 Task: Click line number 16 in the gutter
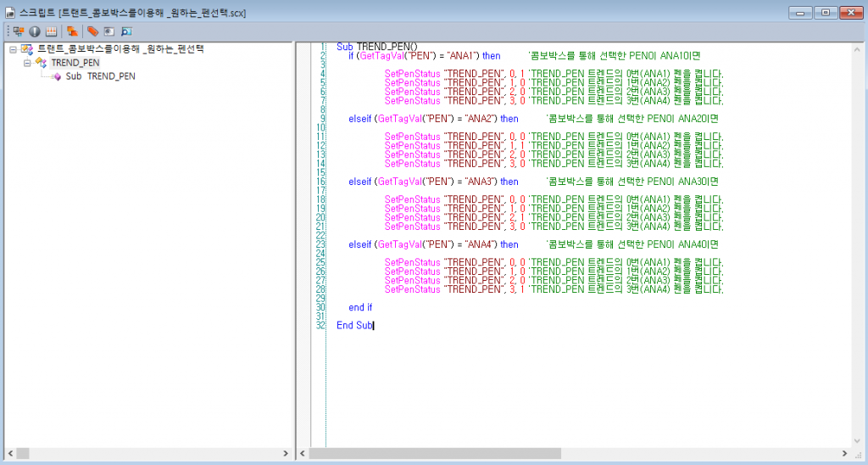pos(320,182)
